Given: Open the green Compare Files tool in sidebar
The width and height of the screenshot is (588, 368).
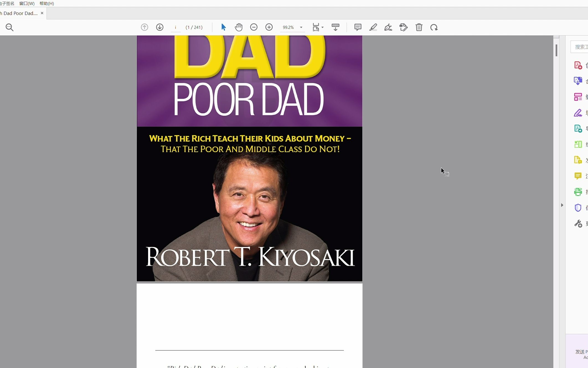Looking at the screenshot, I should point(578,144).
